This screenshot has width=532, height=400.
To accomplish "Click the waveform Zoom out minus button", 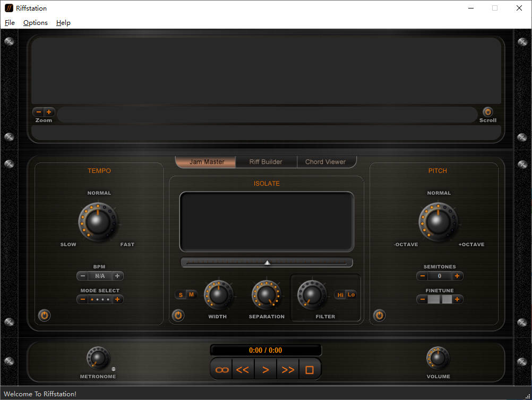I will coord(39,112).
